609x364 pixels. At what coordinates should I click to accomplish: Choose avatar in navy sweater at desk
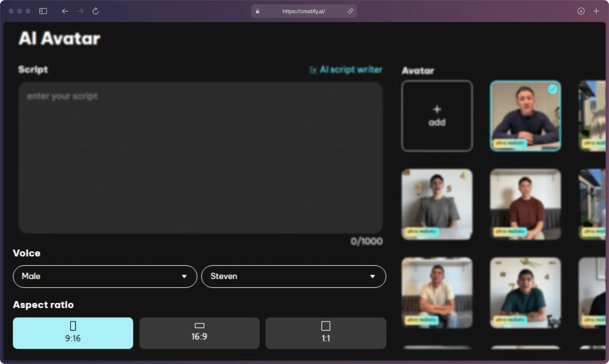pyautogui.click(x=525, y=116)
